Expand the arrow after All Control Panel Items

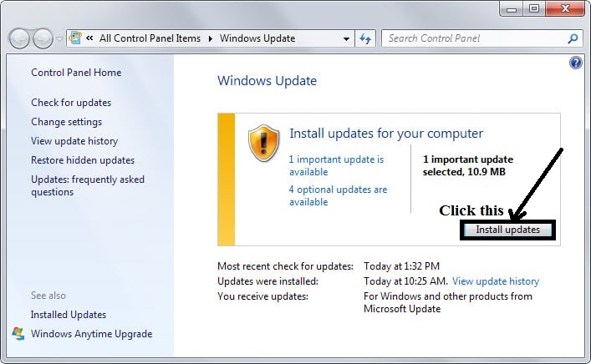[x=210, y=38]
